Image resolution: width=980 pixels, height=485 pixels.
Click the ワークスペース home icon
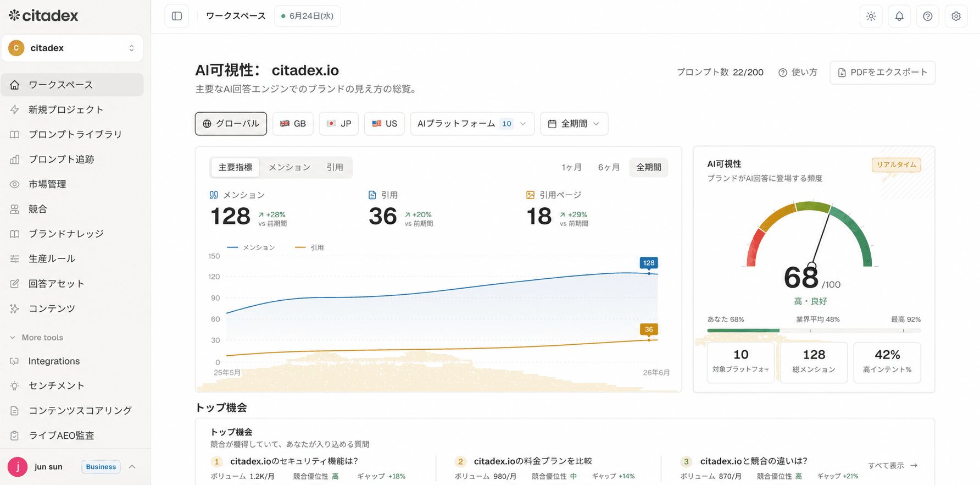pyautogui.click(x=15, y=85)
